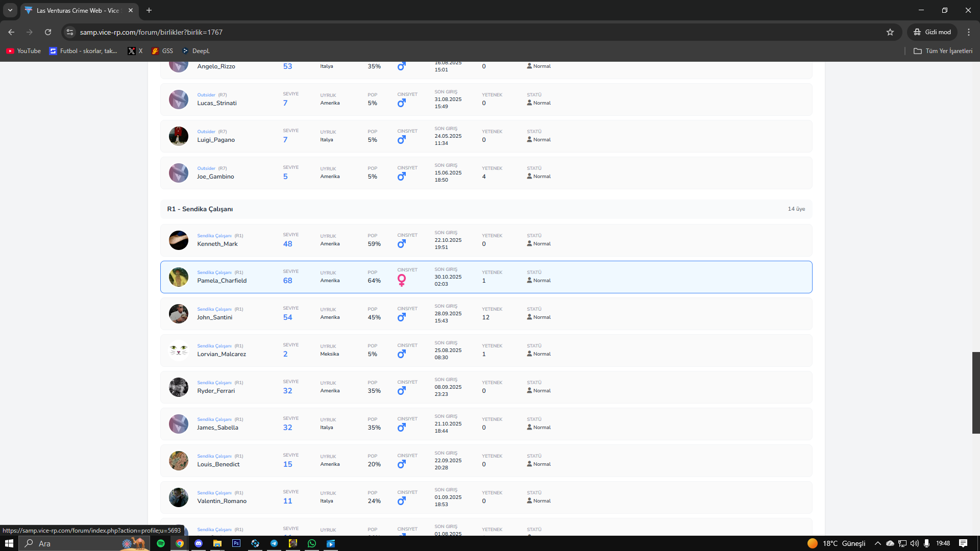The image size is (980, 551).
Task: Open Discord from the taskbar
Action: click(x=199, y=543)
